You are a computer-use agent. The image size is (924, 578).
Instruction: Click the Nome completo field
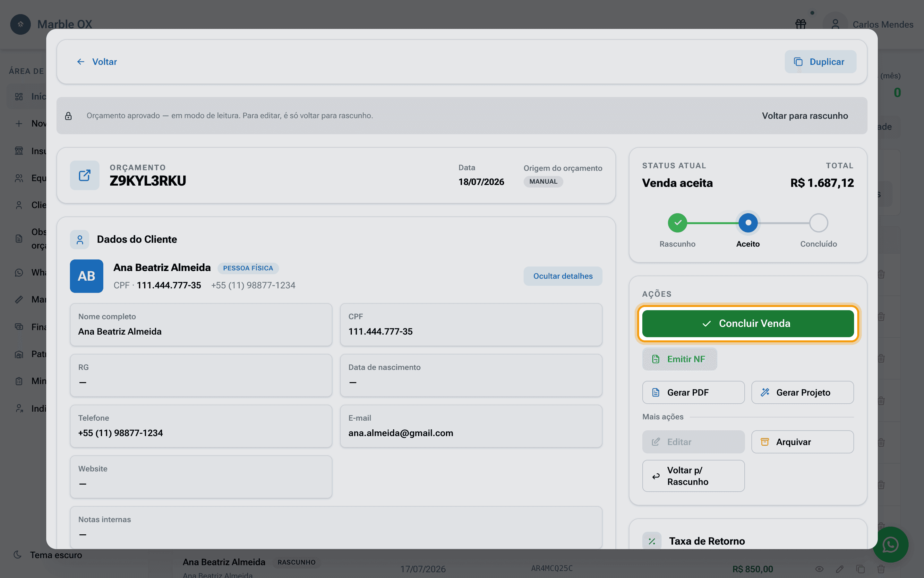coord(201,325)
